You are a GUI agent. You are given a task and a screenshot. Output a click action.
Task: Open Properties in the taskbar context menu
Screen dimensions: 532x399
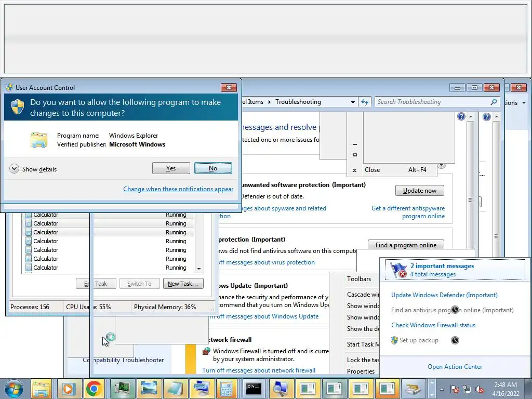click(x=361, y=371)
